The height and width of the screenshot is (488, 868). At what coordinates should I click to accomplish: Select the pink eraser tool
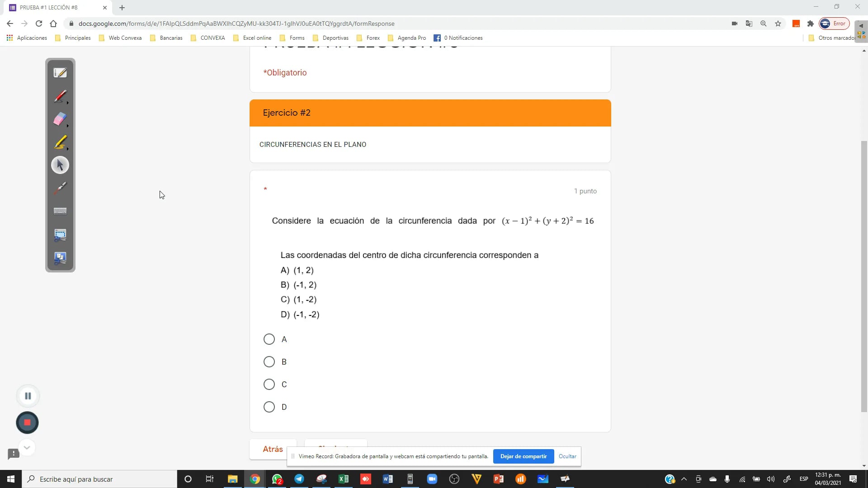tap(60, 119)
